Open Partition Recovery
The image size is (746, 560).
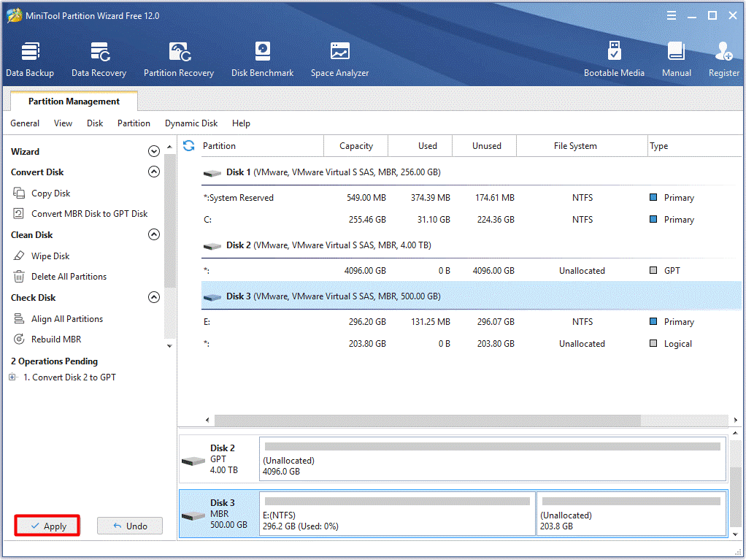pyautogui.click(x=179, y=59)
